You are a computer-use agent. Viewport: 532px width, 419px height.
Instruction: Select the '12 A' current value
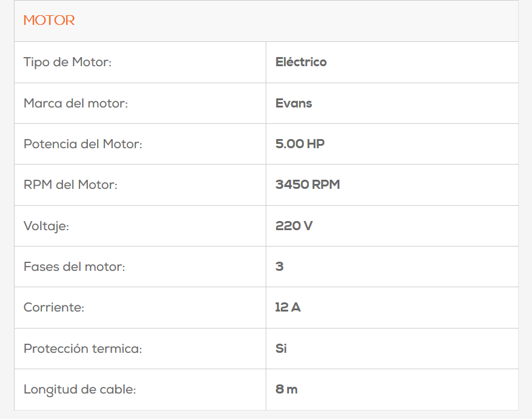[x=288, y=307]
